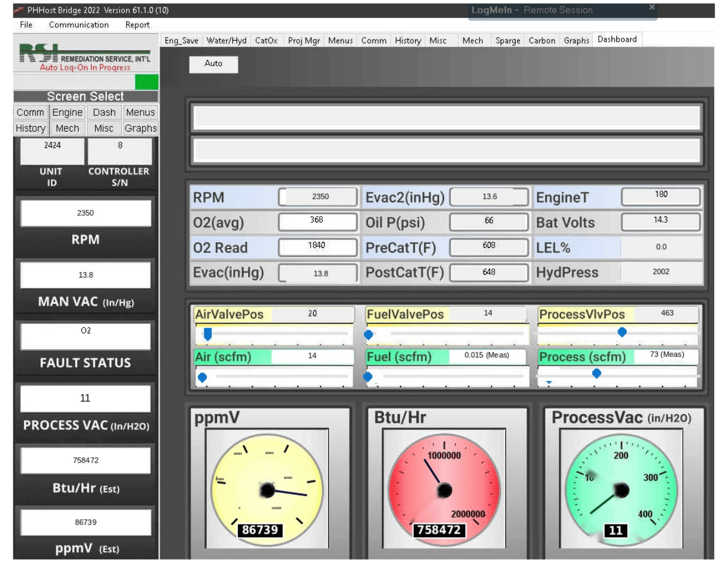728x562 pixels.
Task: Click the LEL% value 0.0
Action: point(661,247)
